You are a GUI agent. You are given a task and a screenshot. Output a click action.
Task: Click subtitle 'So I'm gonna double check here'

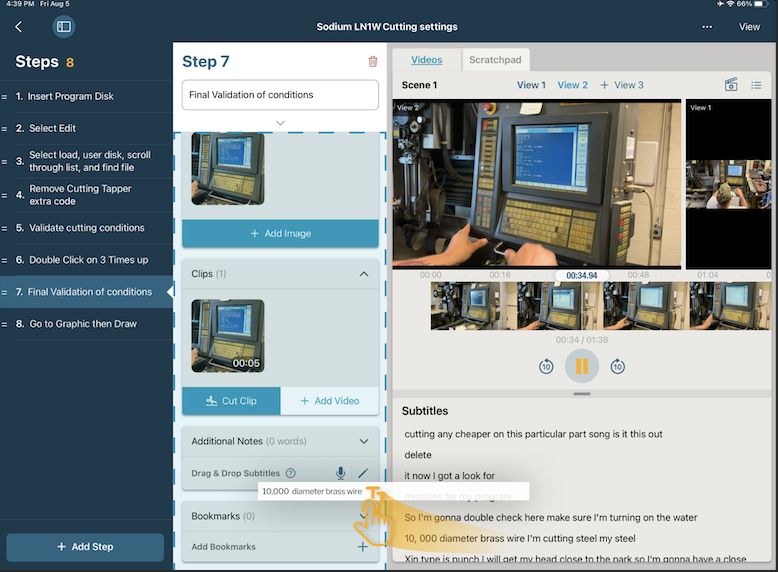coord(551,517)
